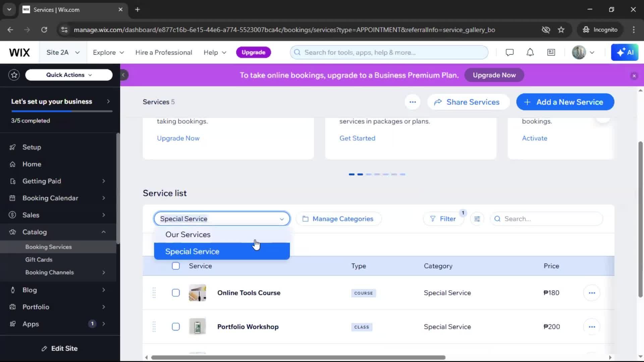644x362 pixels.
Task: Click Get Started link on card
Action: 357,138
